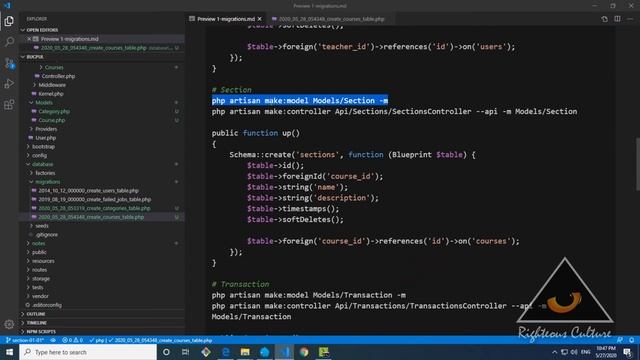Image resolution: width=640 pixels, height=360 pixels.
Task: Switch to VS Code taskbar icon
Action: click(284, 352)
